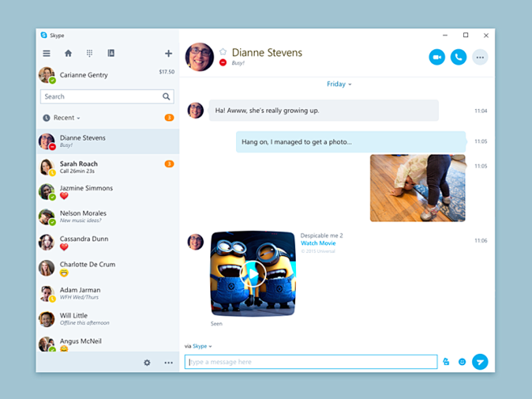Click the send message button
This screenshot has height=399, width=532.
coord(480,362)
